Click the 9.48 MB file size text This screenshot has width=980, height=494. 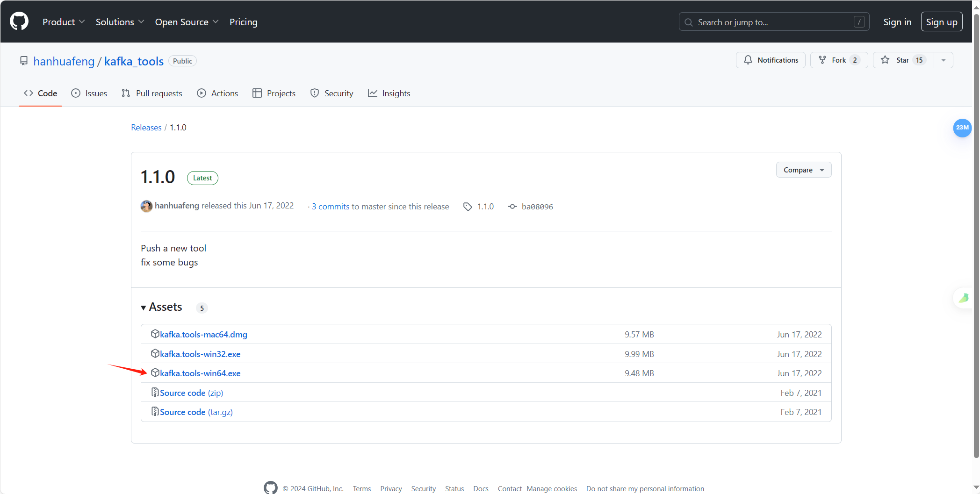tap(639, 373)
